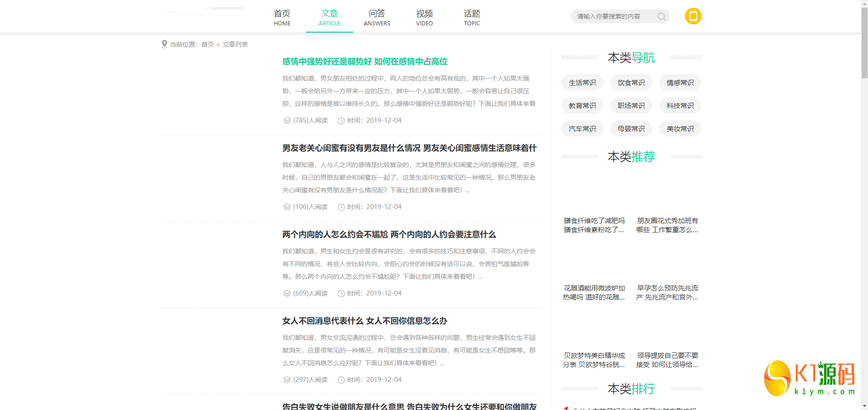Open the 首页 HOME navigation tab
The image size is (868, 410).
(282, 18)
